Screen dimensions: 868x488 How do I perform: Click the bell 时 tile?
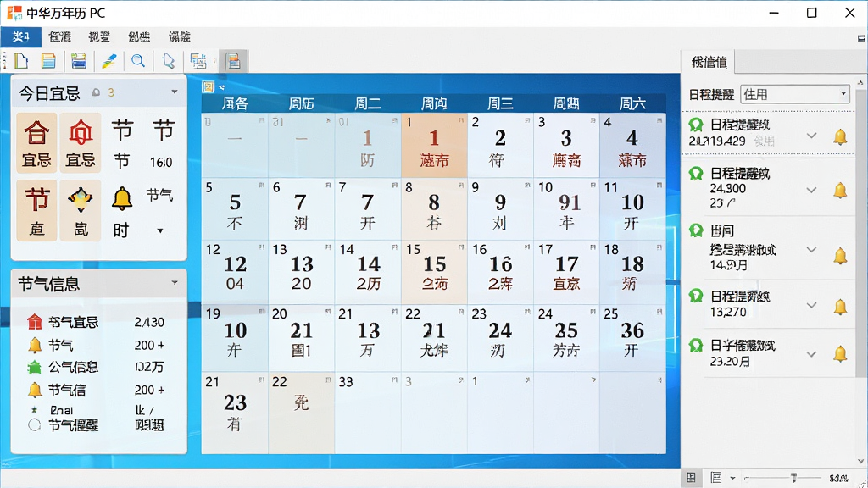point(122,211)
